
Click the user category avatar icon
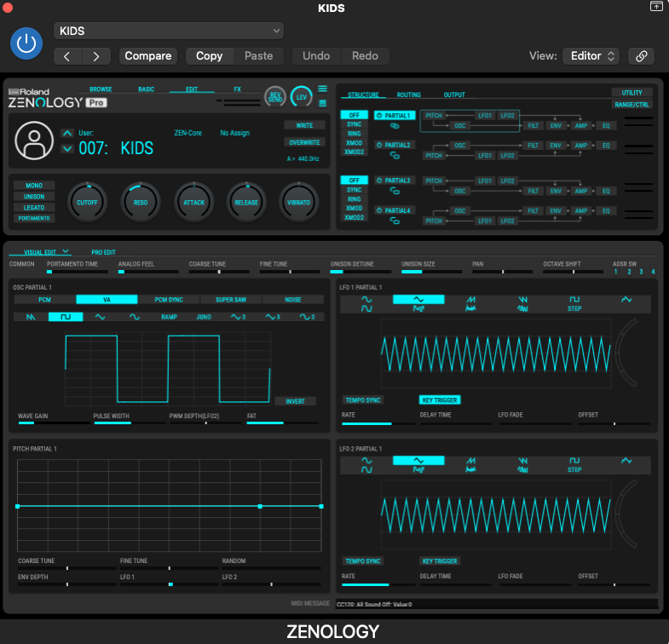[x=34, y=141]
